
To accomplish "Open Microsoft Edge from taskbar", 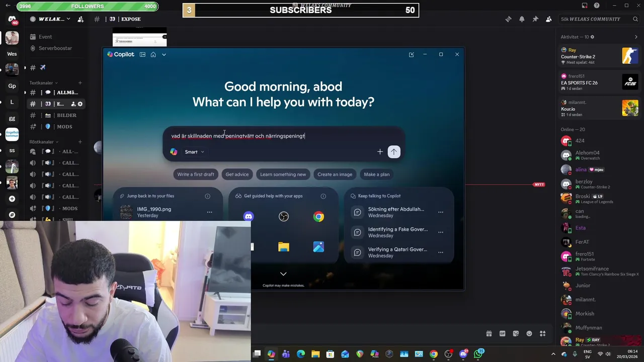I will click(301, 354).
